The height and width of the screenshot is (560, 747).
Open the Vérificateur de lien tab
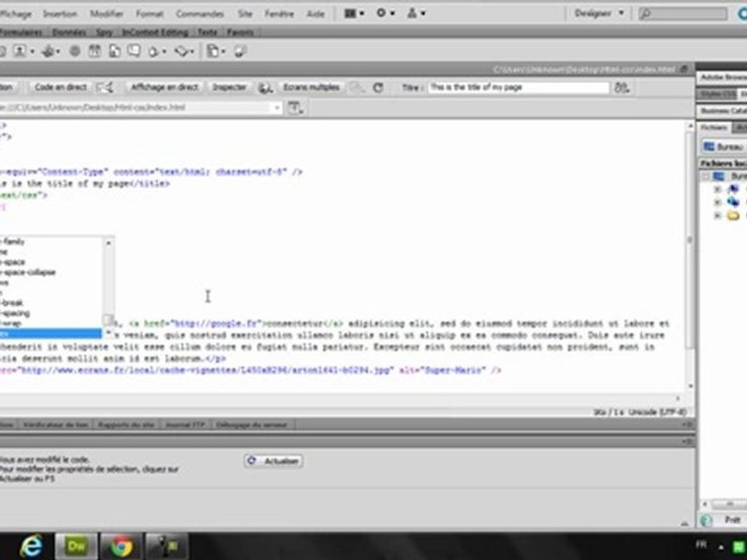click(55, 425)
